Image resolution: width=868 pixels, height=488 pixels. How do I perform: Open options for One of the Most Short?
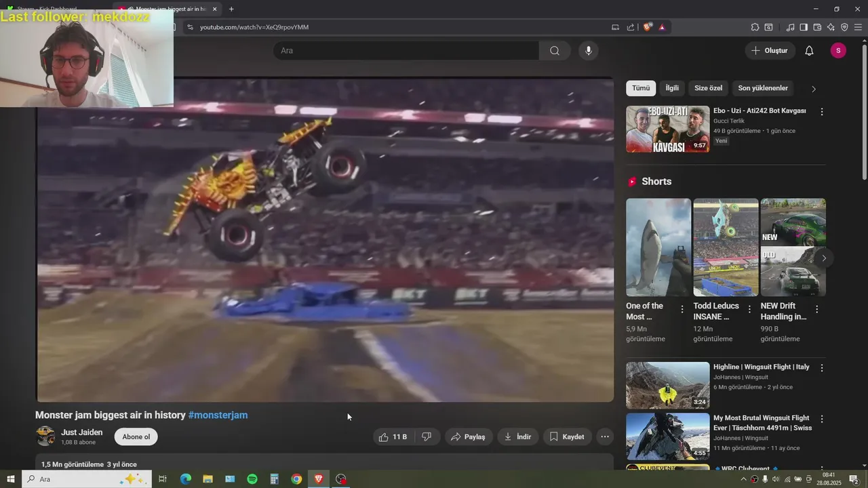[x=682, y=309]
